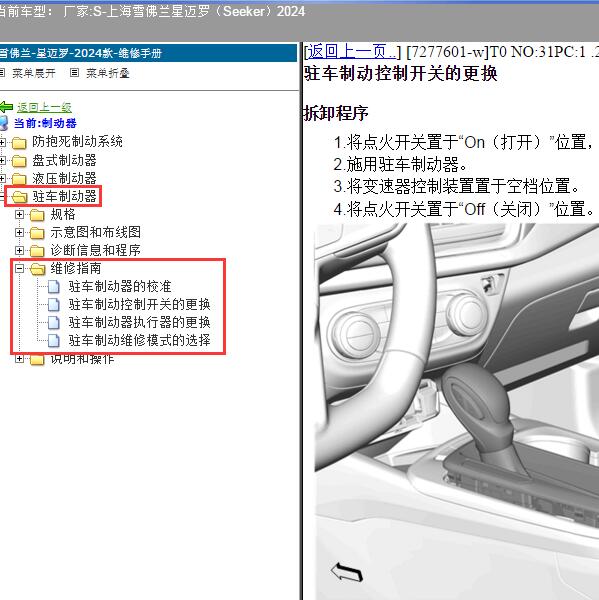The height and width of the screenshot is (600, 599).
Task: Click the 菜单展开 button
Action: [x=34, y=73]
